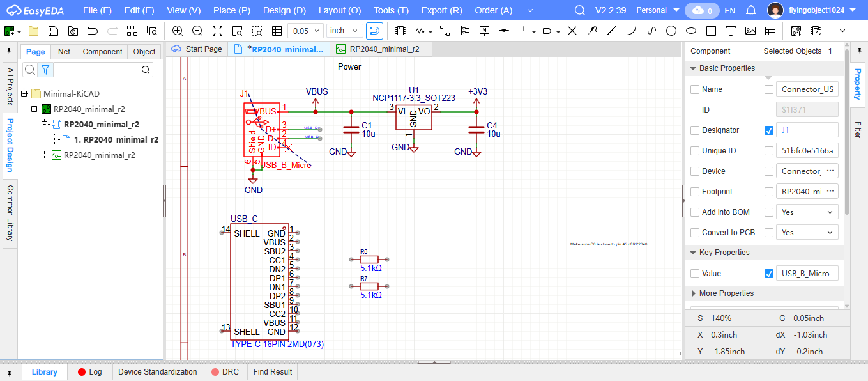Switch to the Net tab
Screen dimensions: 868x381
[x=64, y=52]
